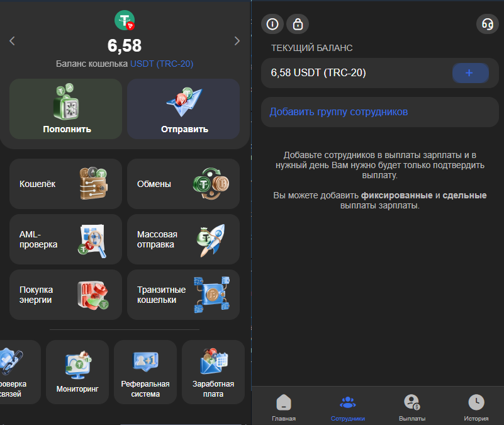Go to previous wallet with left arrow
The image size is (504, 425).
pos(13,41)
